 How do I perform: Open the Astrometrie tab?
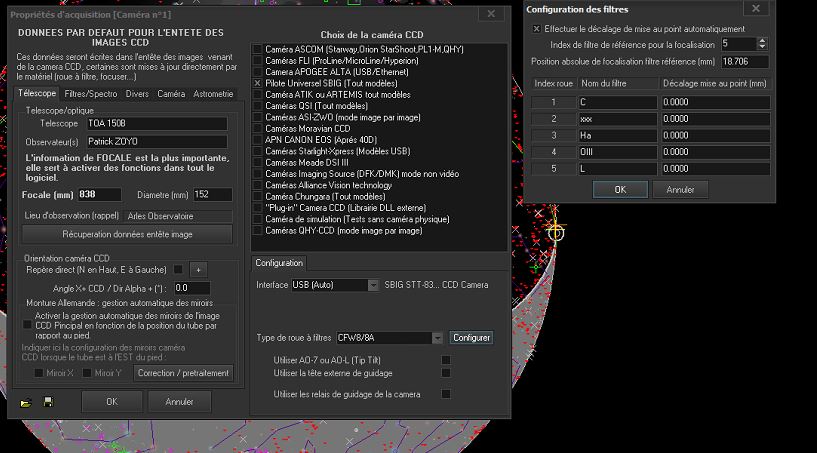pos(213,93)
